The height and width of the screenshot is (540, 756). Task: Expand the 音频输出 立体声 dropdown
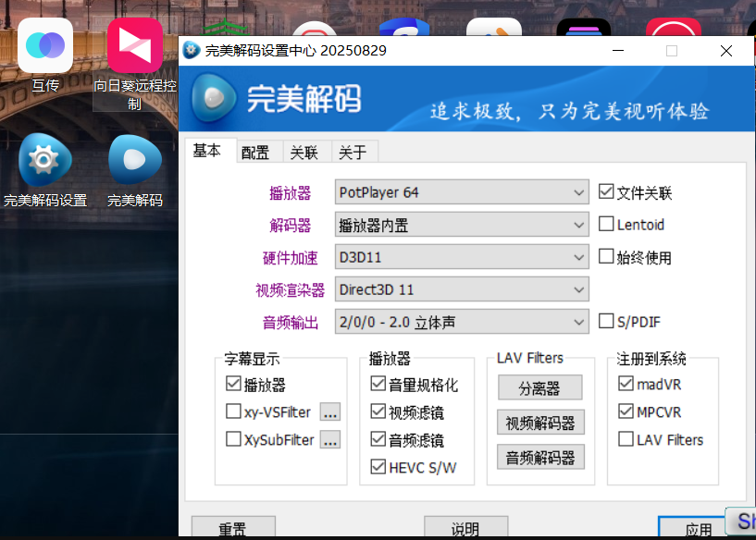462,321
